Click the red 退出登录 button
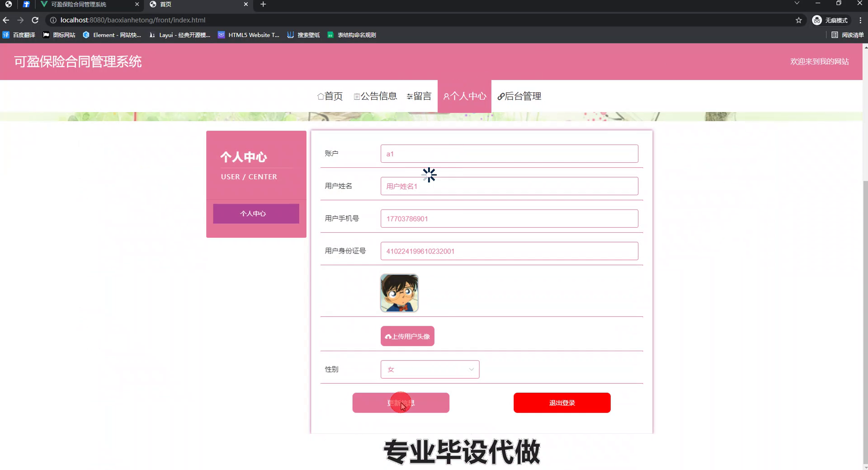This screenshot has height=470, width=868. tap(562, 403)
